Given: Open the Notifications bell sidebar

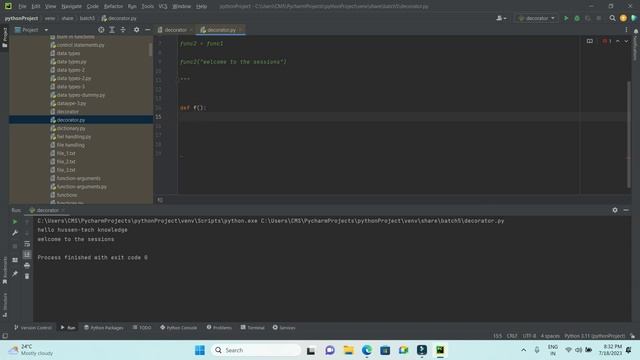Looking at the screenshot, I should pos(636,32).
